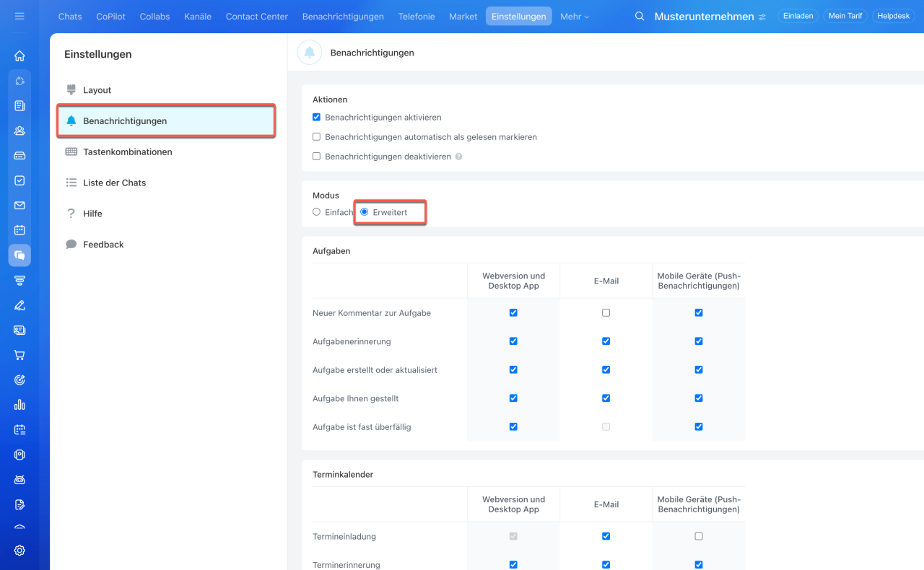Open mail from the envelope sidebar icon
Screen dimensions: 924x570
pos(19,206)
